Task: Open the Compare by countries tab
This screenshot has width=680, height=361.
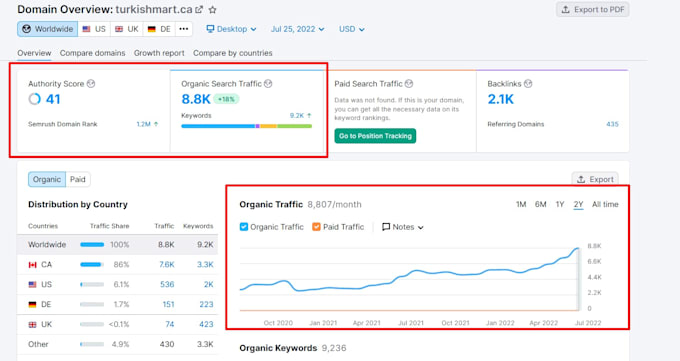Action: tap(233, 53)
